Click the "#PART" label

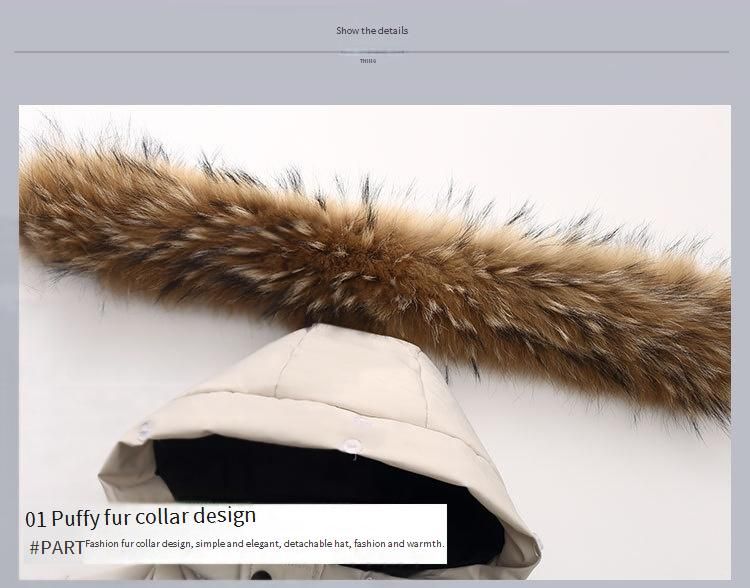57,548
